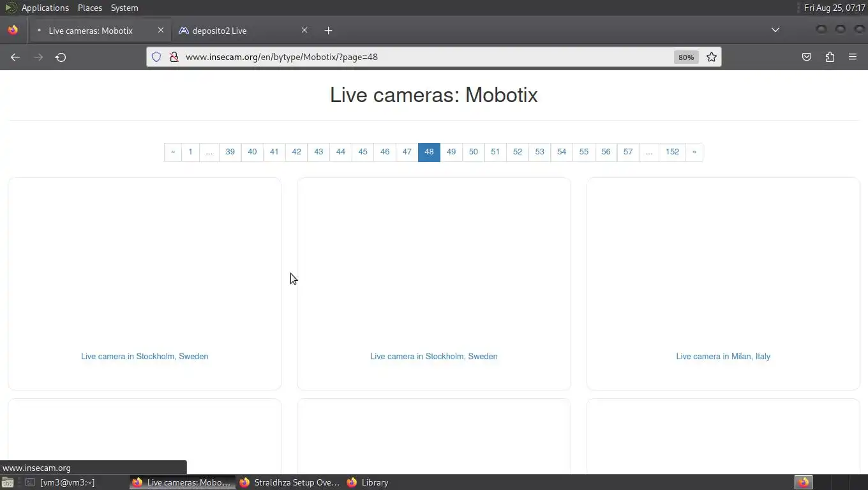
Task: Go to pagination page 49
Action: 451,152
